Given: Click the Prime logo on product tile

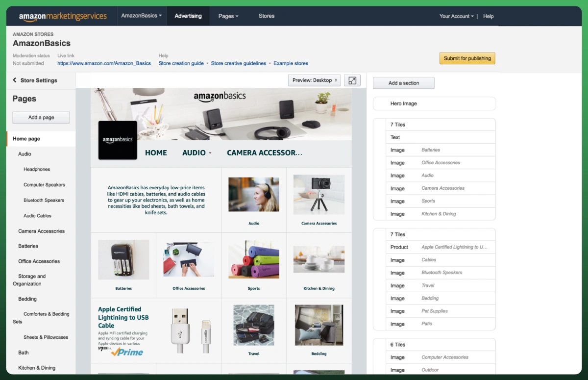Looking at the screenshot, I should pyautogui.click(x=127, y=352).
